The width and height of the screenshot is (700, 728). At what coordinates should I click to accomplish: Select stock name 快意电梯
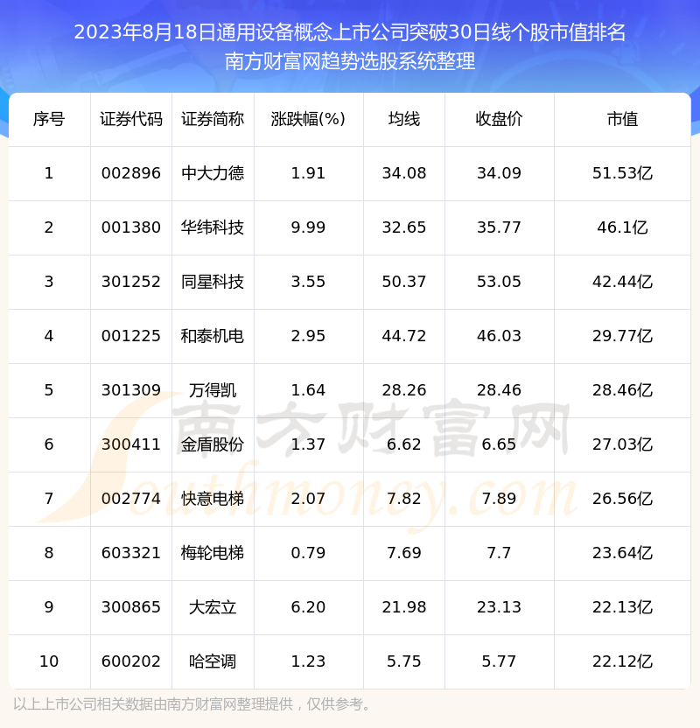(213, 499)
